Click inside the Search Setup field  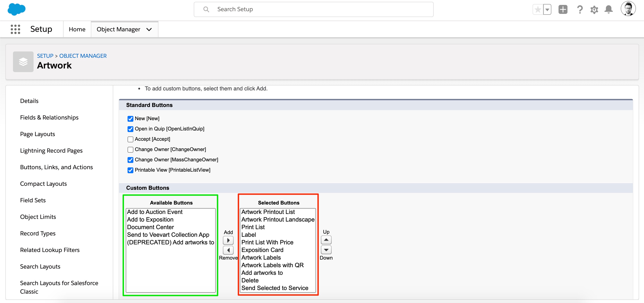click(275, 9)
